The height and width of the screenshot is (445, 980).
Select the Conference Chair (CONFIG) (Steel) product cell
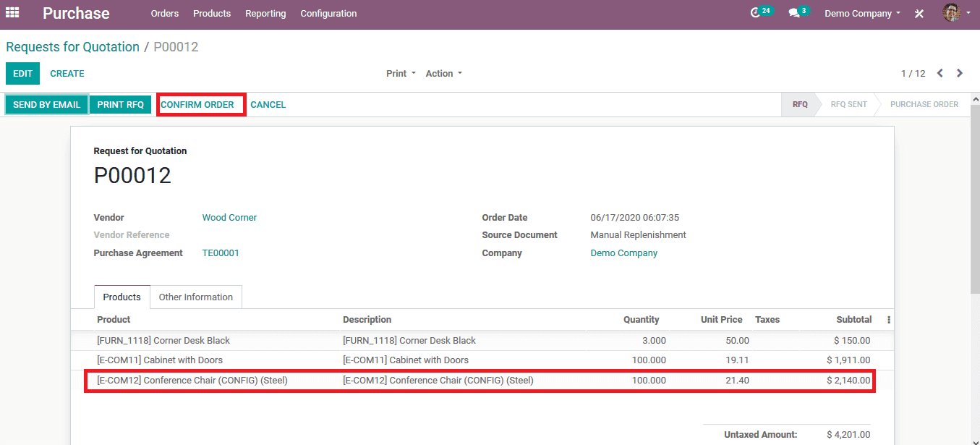pyautogui.click(x=192, y=381)
